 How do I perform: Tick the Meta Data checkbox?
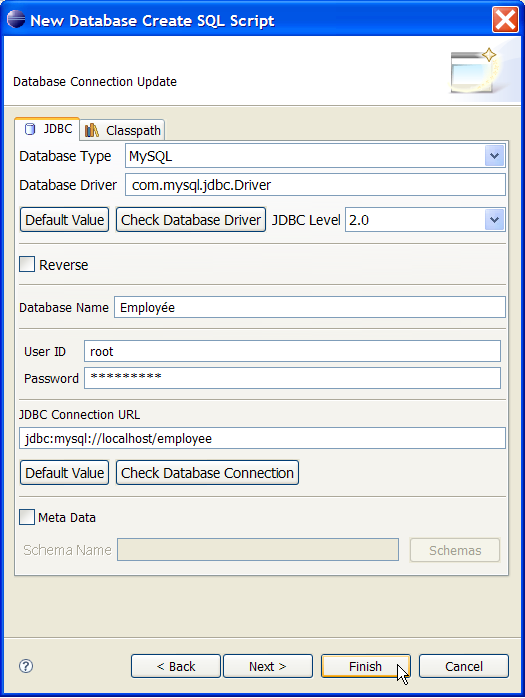coord(27,517)
